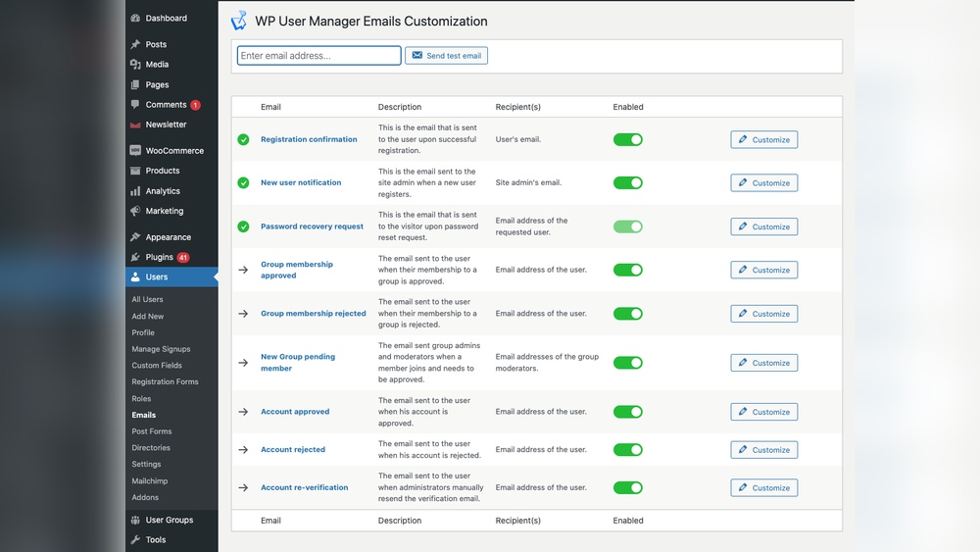Image resolution: width=980 pixels, height=552 pixels.
Task: Toggle Password recovery request email switch
Action: (x=627, y=226)
